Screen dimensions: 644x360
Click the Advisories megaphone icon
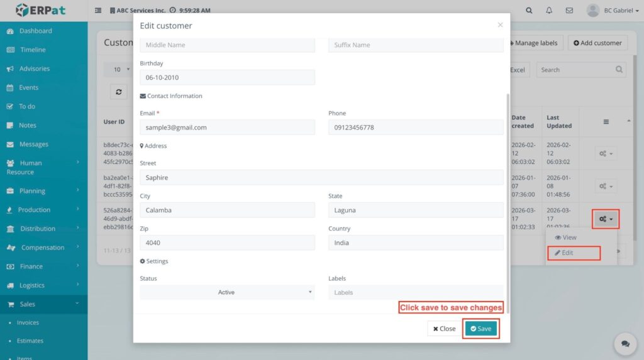tap(10, 69)
